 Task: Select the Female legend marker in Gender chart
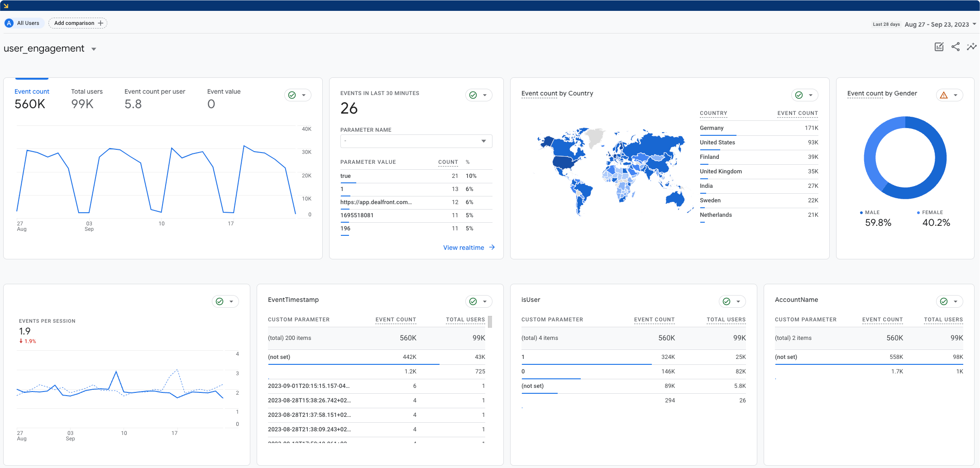[x=919, y=212]
